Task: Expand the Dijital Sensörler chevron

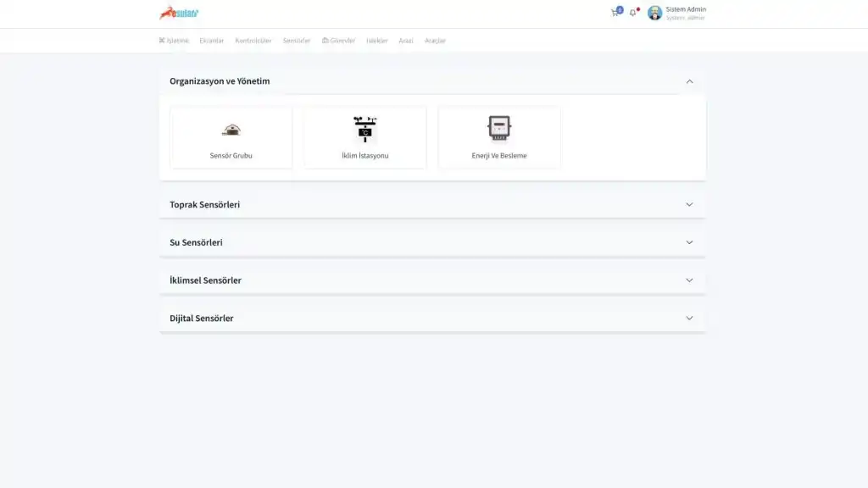Action: coord(689,319)
